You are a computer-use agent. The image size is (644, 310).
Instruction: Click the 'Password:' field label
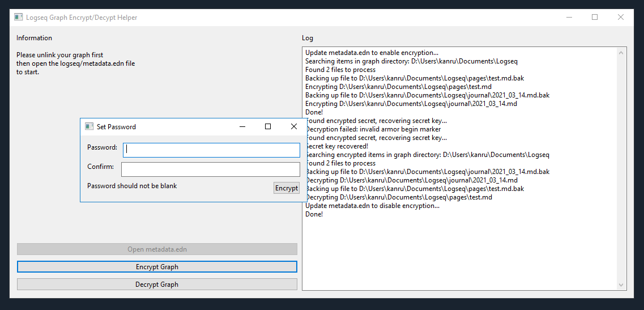(103, 147)
